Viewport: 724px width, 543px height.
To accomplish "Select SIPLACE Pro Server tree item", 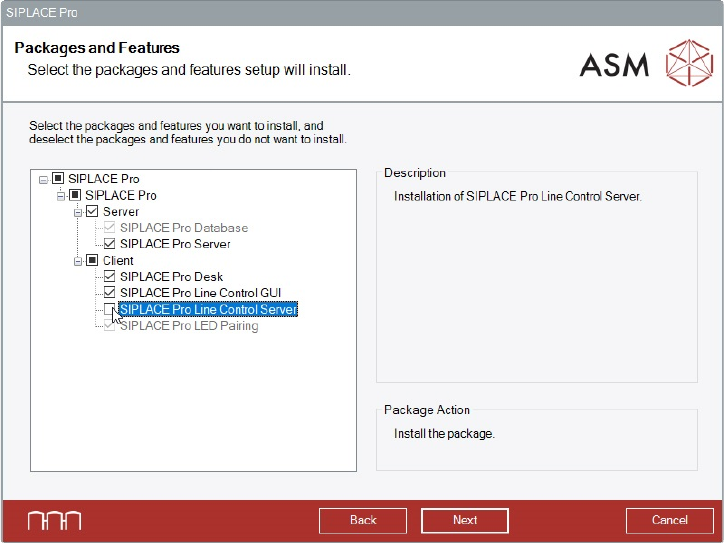I will 175,244.
